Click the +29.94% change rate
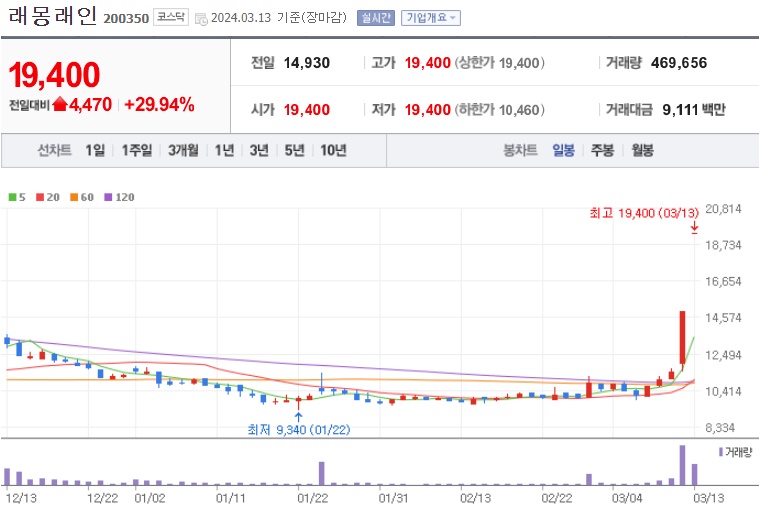 click(x=159, y=105)
